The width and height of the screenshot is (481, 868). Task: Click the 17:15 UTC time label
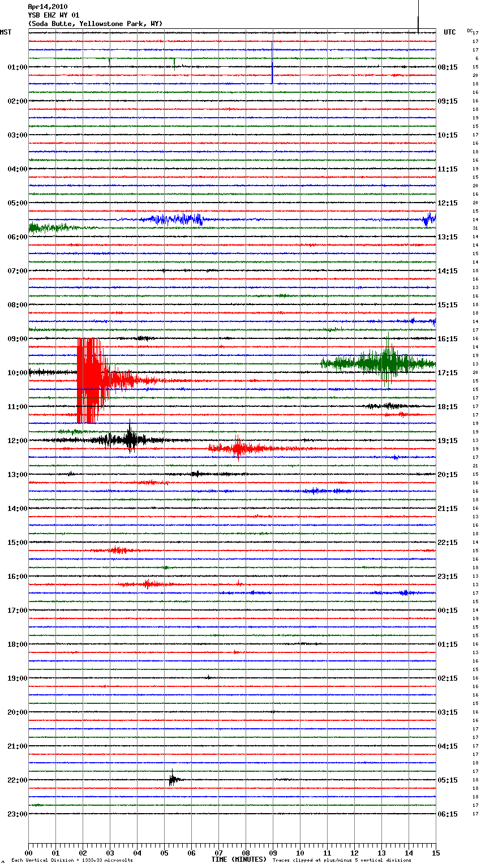click(448, 373)
